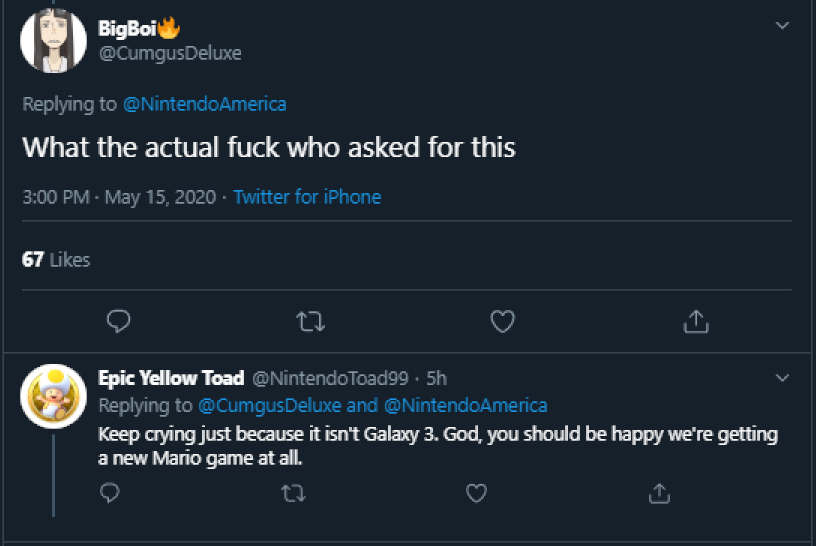The height and width of the screenshot is (546, 816).
Task: Retweet BigBoi's main tweet
Action: (312, 321)
